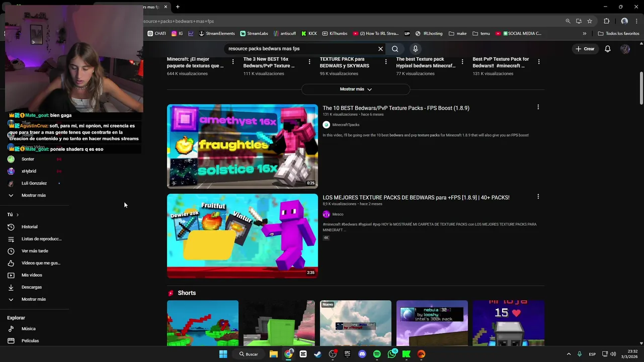Close the current YouTube browser tab
The height and width of the screenshot is (362, 644).
tap(166, 7)
